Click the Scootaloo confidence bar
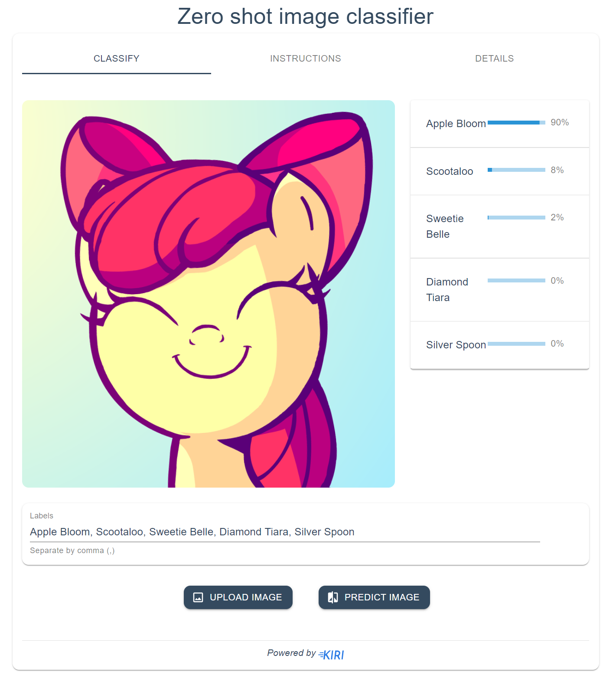Image resolution: width=616 pixels, height=685 pixels. coord(516,170)
